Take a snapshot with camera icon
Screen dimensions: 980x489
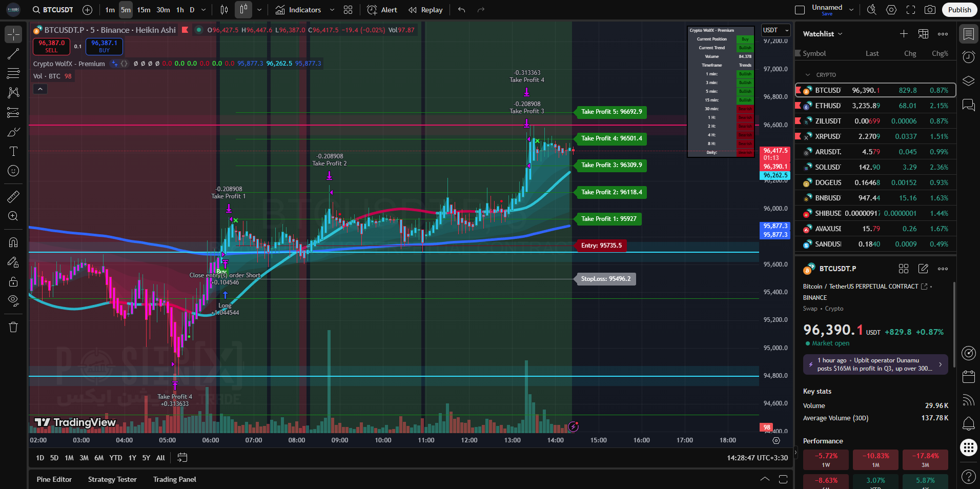click(x=930, y=10)
